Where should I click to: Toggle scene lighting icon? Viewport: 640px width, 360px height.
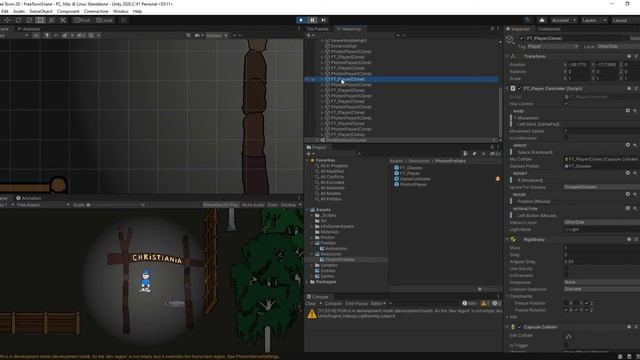(47, 36)
